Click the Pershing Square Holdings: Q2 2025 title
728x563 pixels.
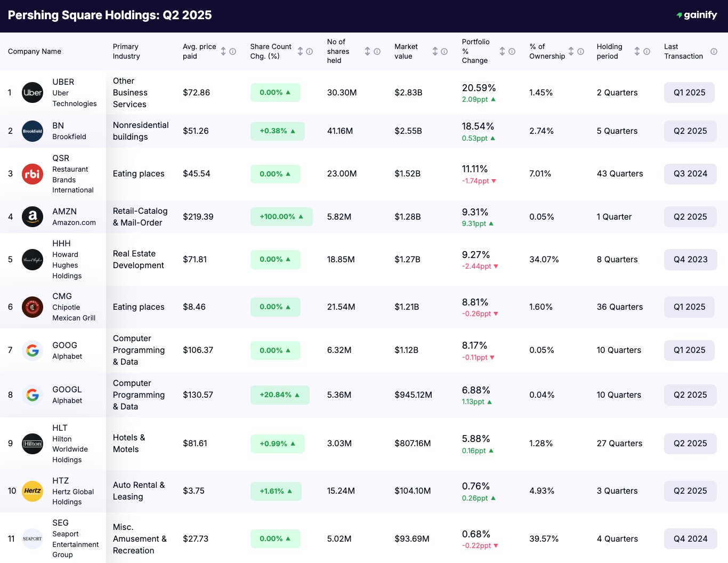110,15
